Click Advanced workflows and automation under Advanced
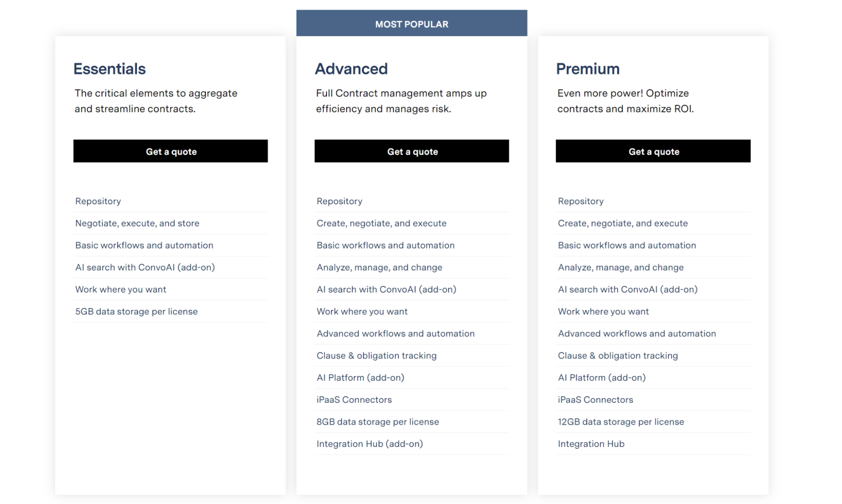The image size is (842, 504). 396,333
